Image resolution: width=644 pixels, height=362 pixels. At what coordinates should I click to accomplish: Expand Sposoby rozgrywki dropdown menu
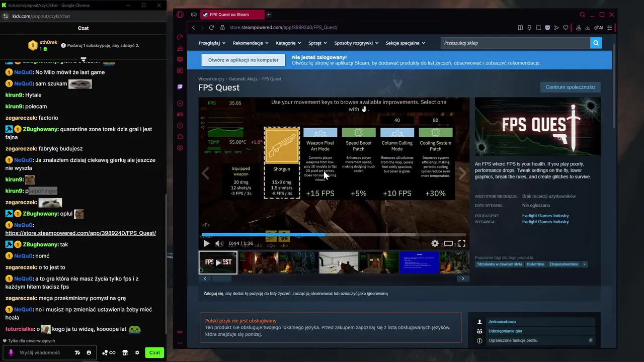[357, 43]
